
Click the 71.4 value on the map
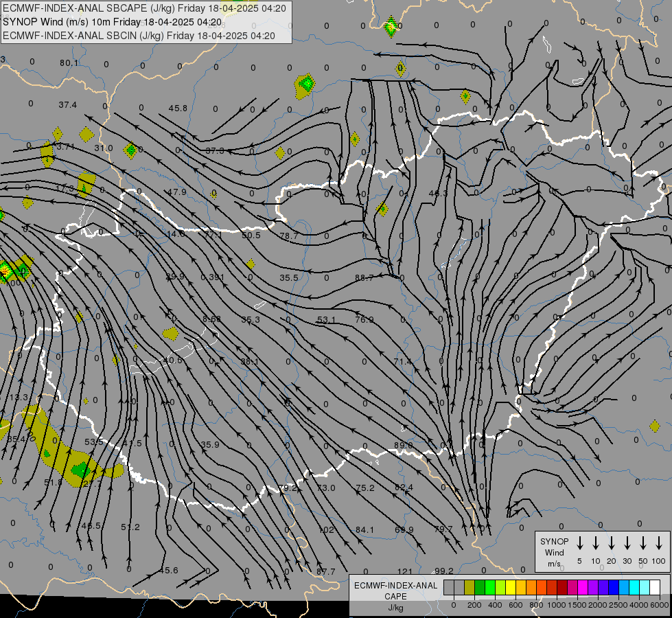click(402, 362)
